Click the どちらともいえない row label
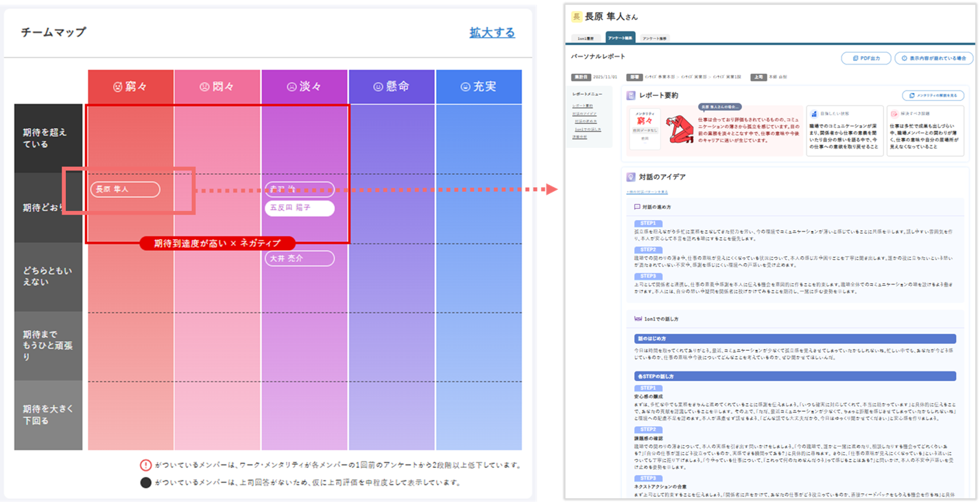980x503 pixels. (x=49, y=277)
